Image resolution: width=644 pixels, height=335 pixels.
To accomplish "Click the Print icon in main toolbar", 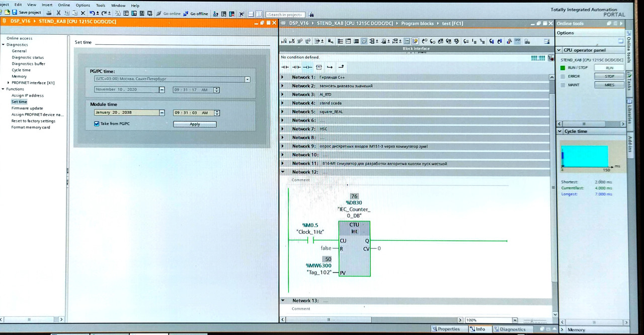I will pyautogui.click(x=48, y=13).
